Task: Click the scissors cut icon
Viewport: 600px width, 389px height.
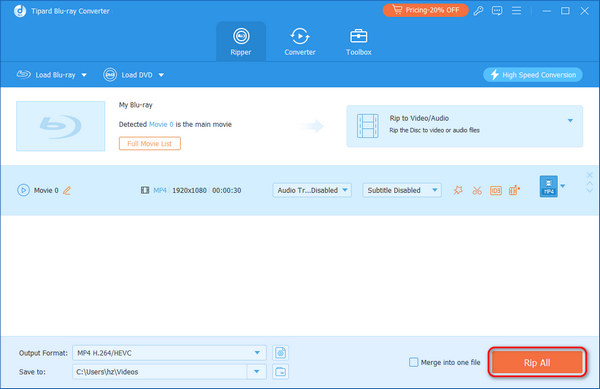Action: [x=477, y=190]
